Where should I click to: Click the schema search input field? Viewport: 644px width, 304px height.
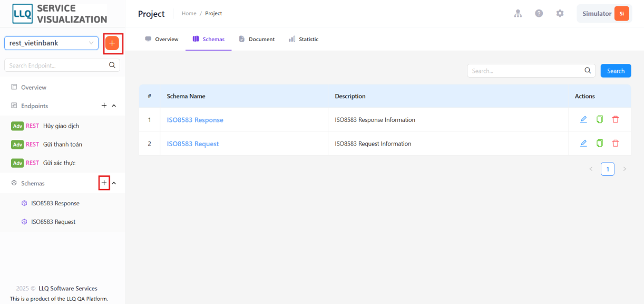click(531, 71)
